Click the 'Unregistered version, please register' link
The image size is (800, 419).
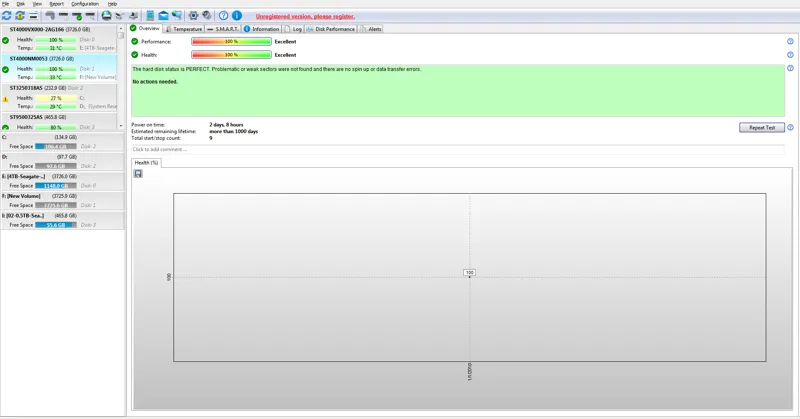click(305, 16)
